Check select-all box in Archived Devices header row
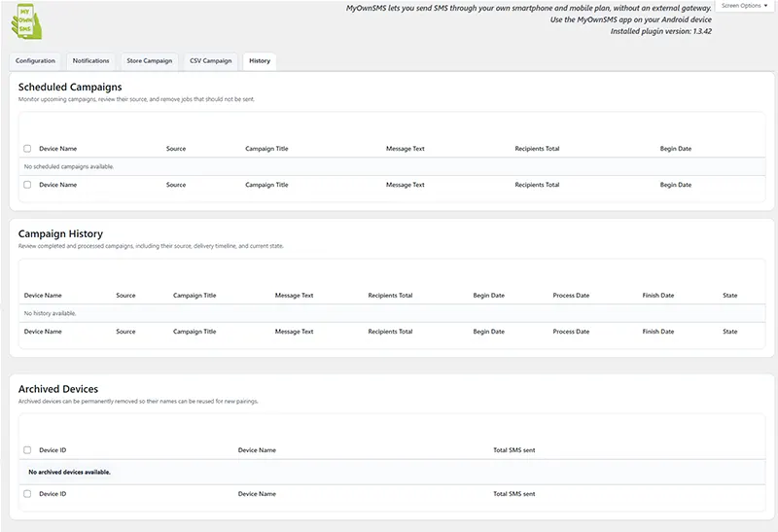This screenshot has height=532, width=778. click(x=27, y=450)
